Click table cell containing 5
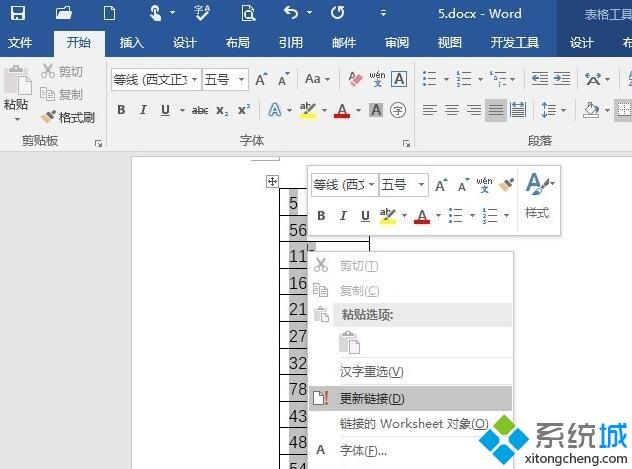The width and height of the screenshot is (632, 469). click(294, 203)
